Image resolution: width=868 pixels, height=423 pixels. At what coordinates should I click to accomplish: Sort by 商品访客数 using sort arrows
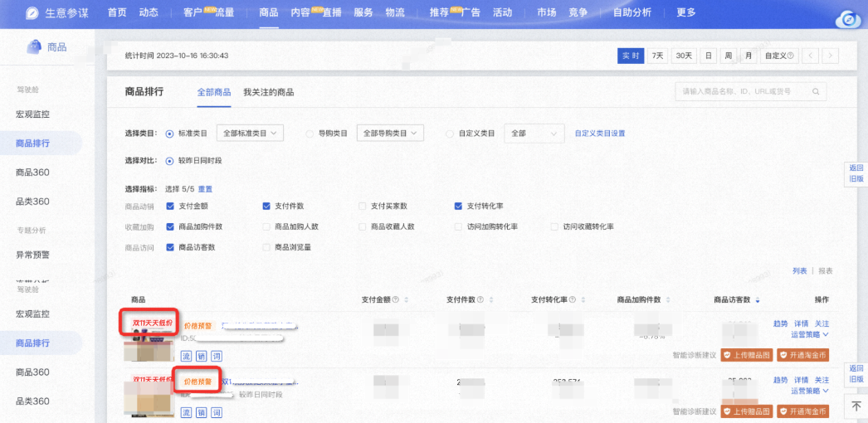click(x=758, y=299)
